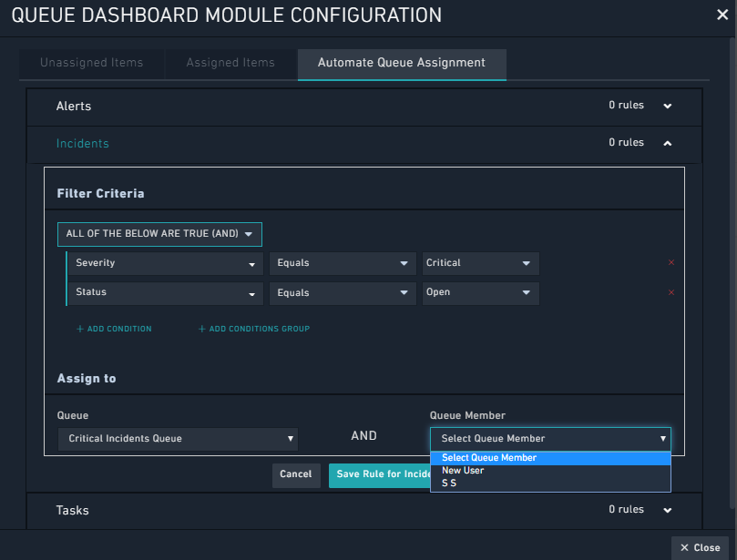Viewport: 737px width, 560px height.
Task: Switch to Assigned Items tab
Action: (230, 63)
